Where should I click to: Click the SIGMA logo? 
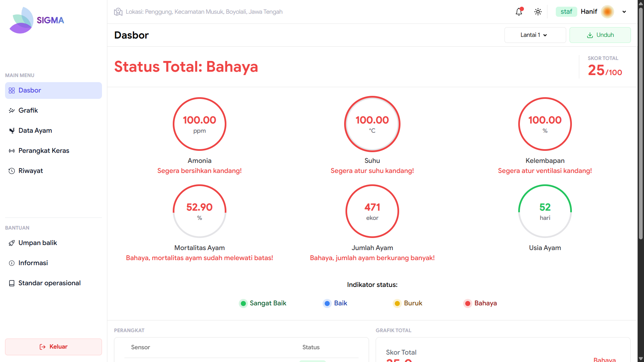click(x=36, y=20)
